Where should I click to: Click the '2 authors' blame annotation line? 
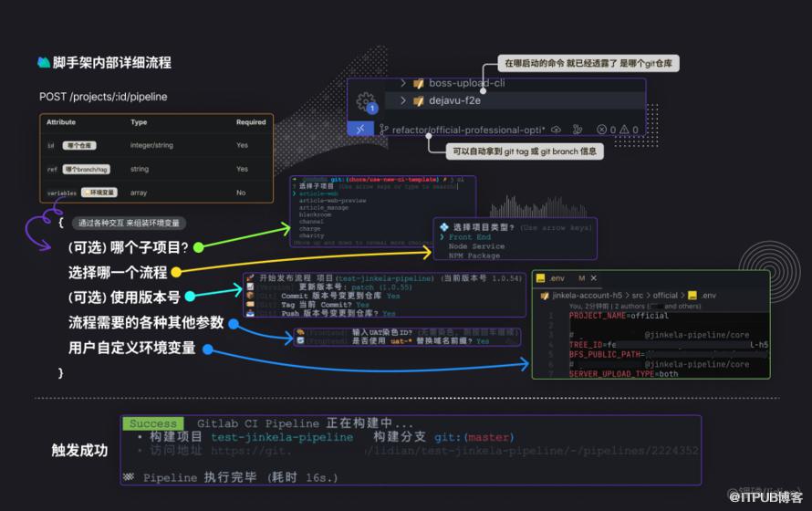(635, 306)
